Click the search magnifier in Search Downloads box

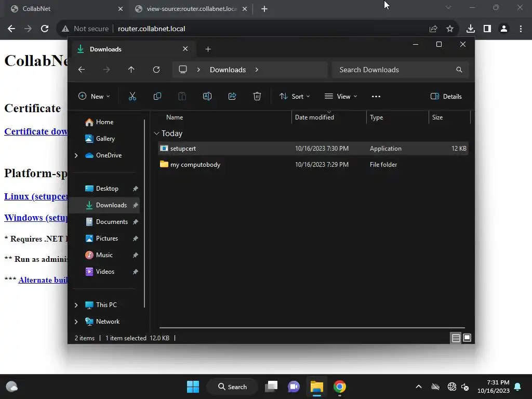pos(459,70)
